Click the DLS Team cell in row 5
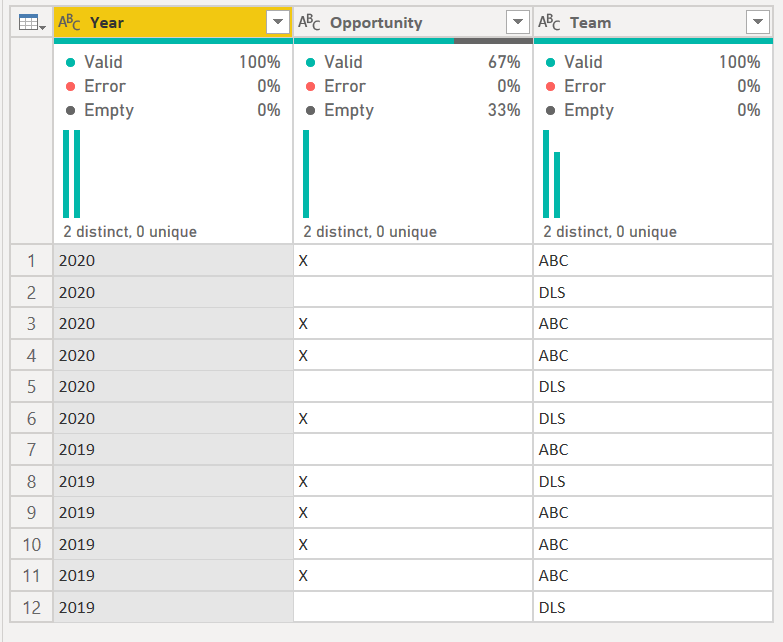783x642 pixels. (x=653, y=386)
